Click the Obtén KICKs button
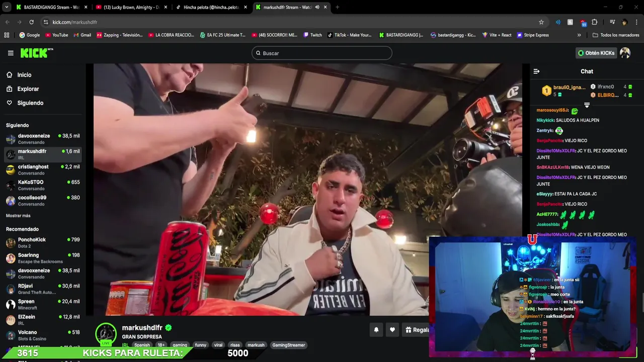 point(596,53)
